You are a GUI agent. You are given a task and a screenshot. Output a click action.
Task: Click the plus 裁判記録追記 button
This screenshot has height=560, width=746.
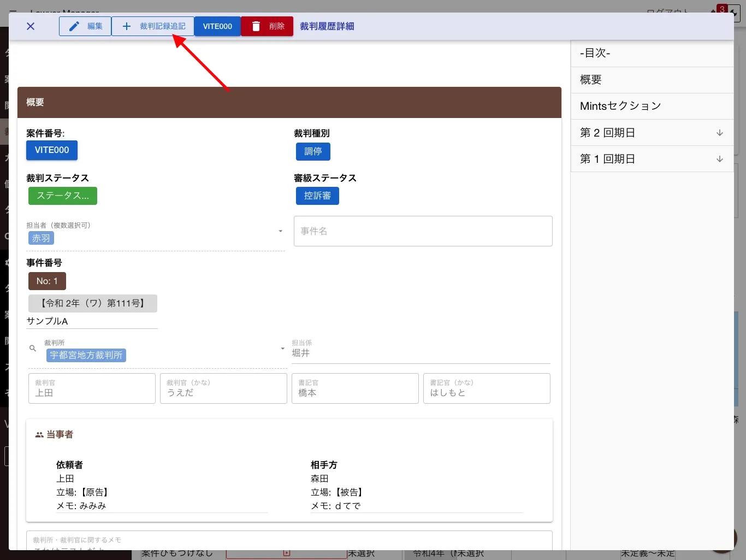(x=153, y=26)
